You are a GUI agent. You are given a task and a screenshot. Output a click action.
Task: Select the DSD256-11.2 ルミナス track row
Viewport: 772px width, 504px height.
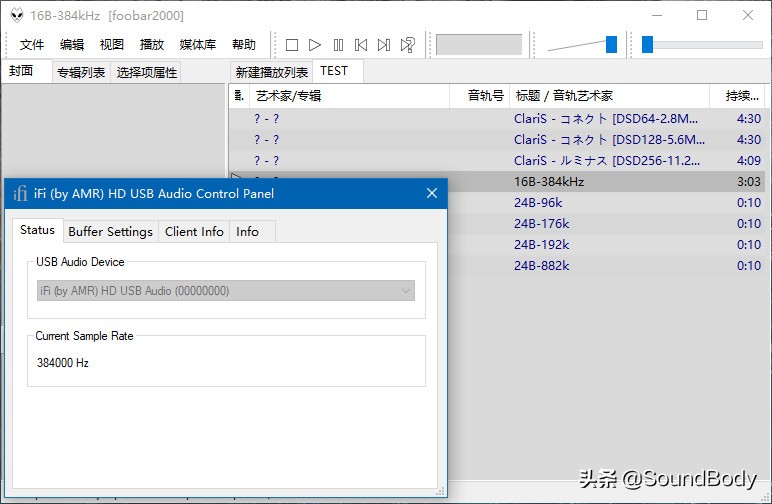(497, 161)
